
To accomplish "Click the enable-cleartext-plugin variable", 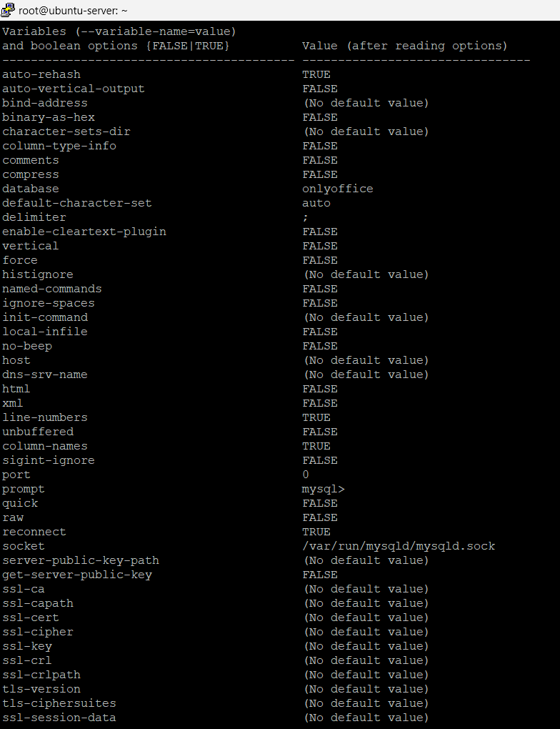I will tap(84, 232).
